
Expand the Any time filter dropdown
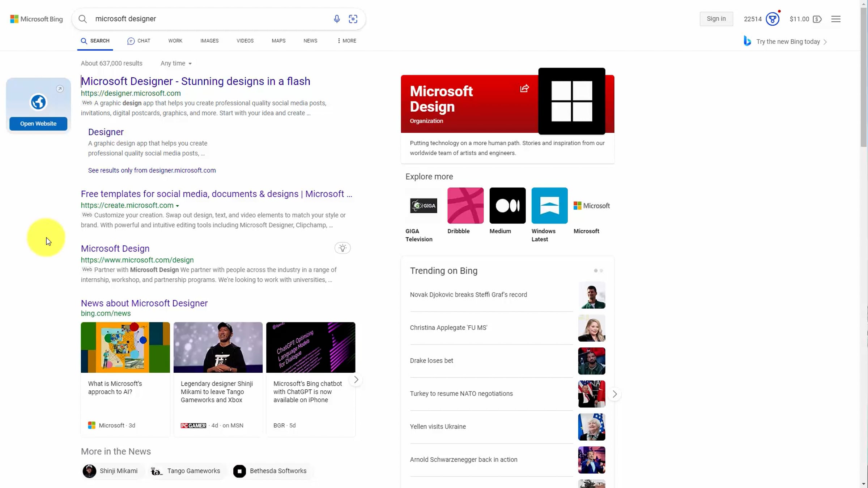176,63
